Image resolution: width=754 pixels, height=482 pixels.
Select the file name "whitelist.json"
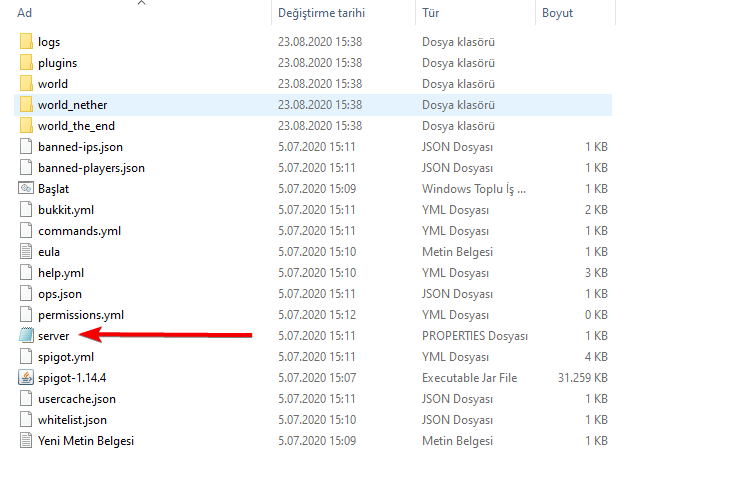click(x=72, y=420)
